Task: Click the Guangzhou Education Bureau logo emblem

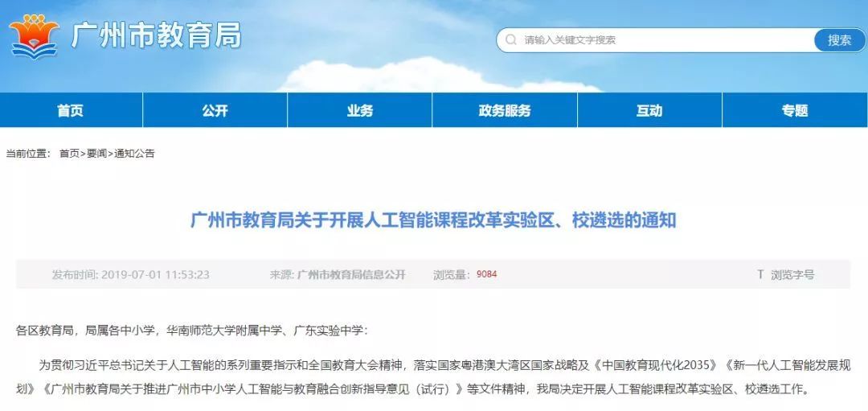Action: click(34, 36)
